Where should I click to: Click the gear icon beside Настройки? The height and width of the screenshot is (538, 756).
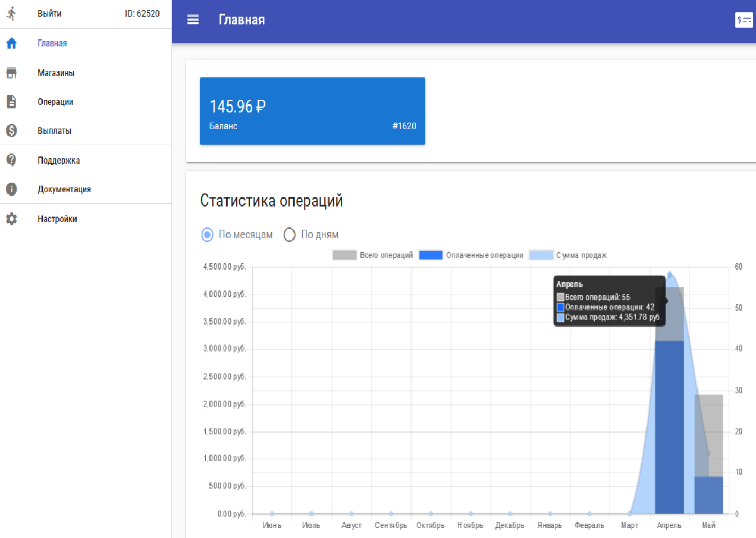click(11, 218)
